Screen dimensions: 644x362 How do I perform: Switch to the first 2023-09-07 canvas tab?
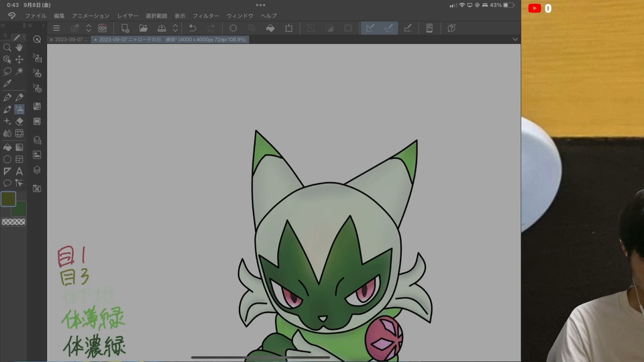71,40
